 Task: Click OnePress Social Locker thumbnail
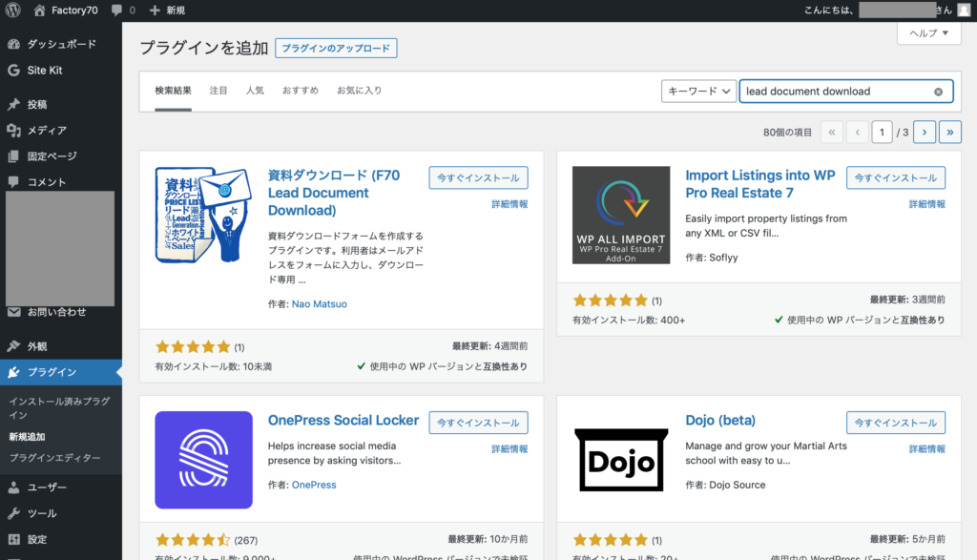tap(204, 460)
